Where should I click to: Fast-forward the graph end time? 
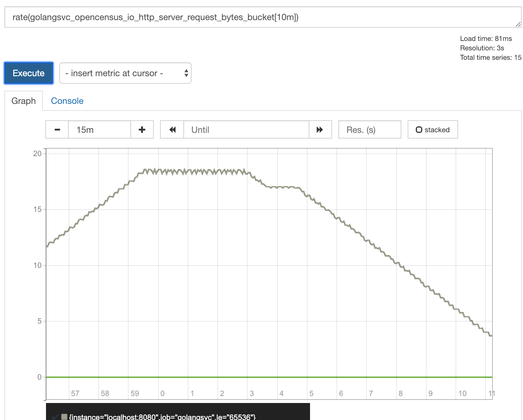(320, 130)
